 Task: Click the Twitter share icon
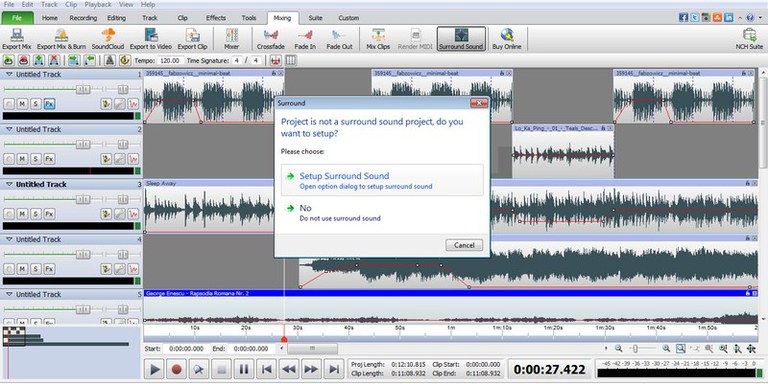coord(695,17)
